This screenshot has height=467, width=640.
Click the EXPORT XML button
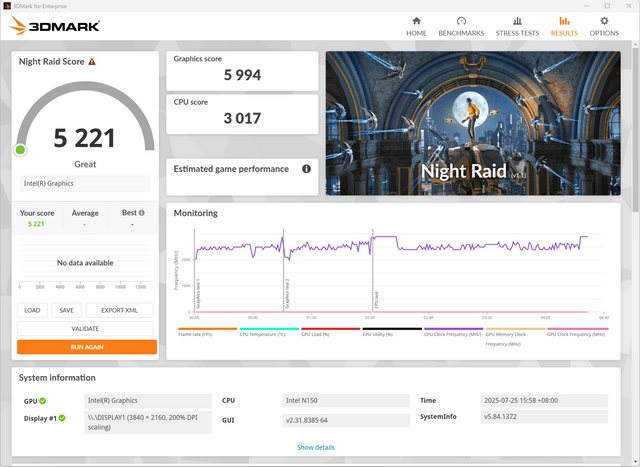point(119,310)
